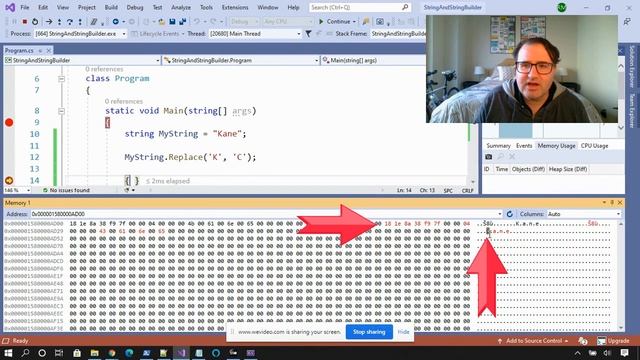Close the Program.cs tab
Screen dimensions: 640x360
tap(49, 51)
